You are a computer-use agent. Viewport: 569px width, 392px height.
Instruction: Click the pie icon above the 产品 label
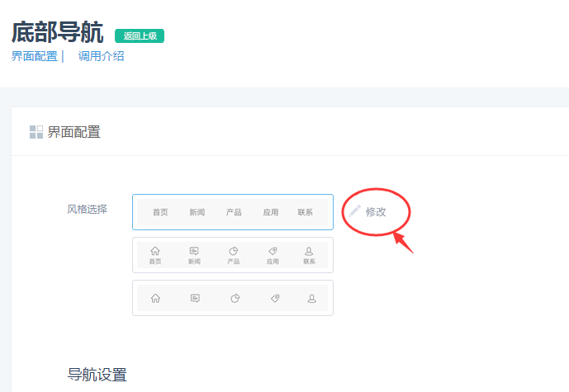pyautogui.click(x=234, y=251)
